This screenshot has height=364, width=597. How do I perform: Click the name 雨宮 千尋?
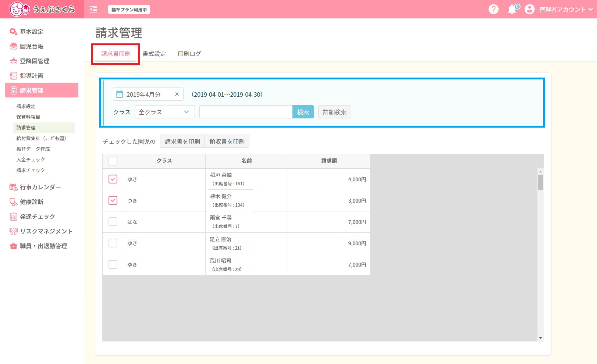tap(221, 218)
